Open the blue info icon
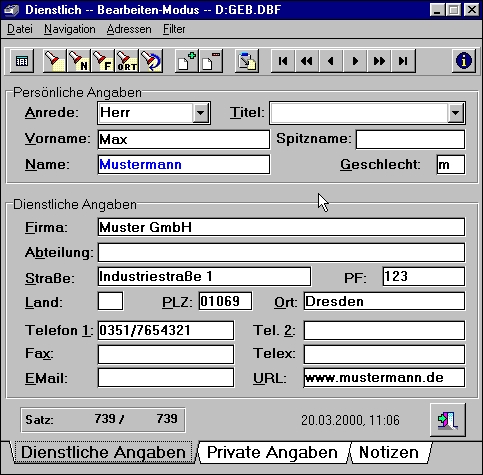 click(x=464, y=61)
